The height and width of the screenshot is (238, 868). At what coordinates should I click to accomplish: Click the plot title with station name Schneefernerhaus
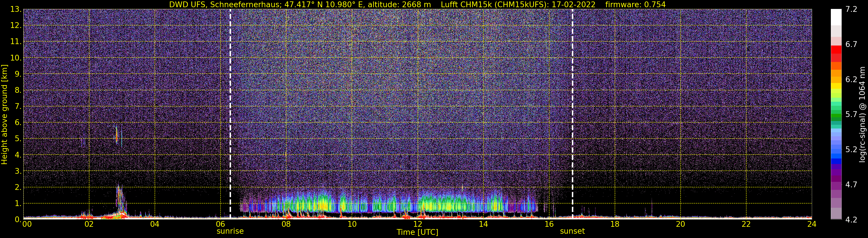coord(417,5)
